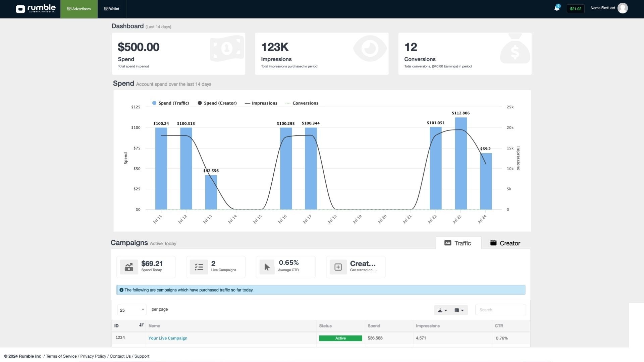Focus the campaign Search field

point(500,310)
